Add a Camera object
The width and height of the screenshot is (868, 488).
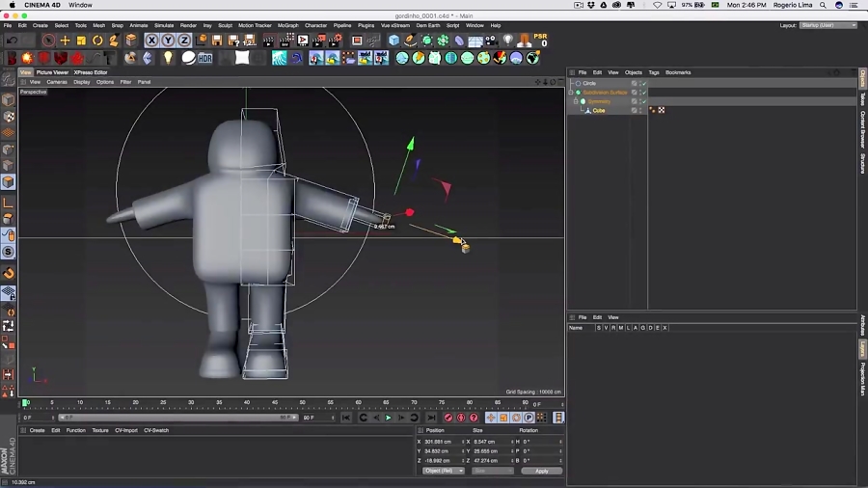coord(492,40)
